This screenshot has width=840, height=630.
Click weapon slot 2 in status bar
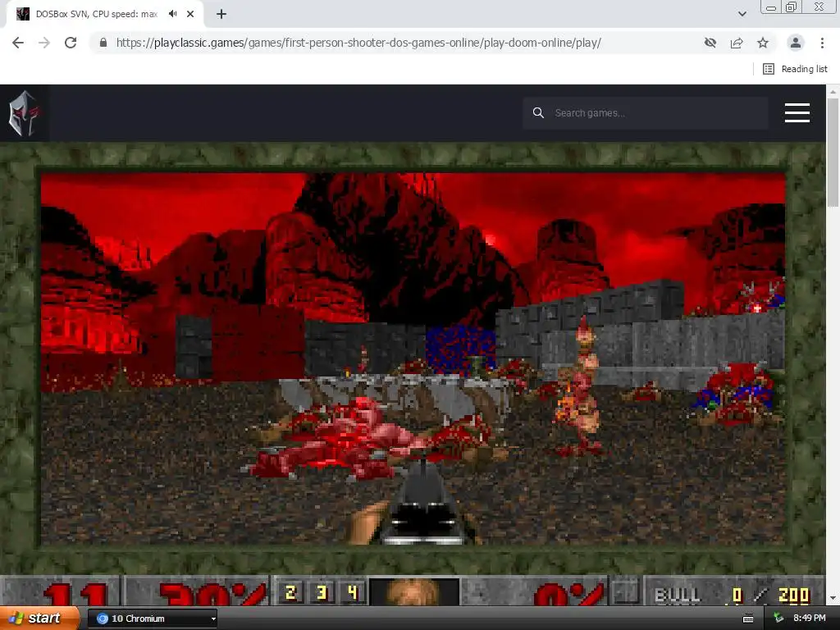point(291,592)
